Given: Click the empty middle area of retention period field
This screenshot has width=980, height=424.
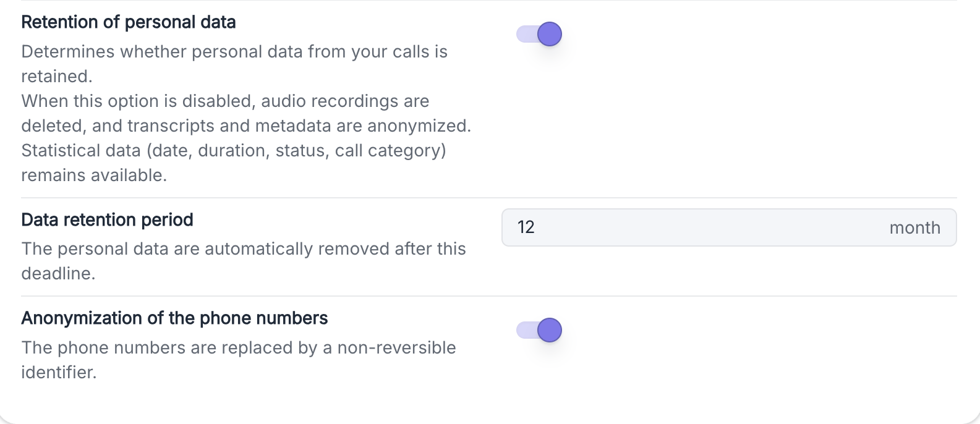Looking at the screenshot, I should pyautogui.click(x=711, y=227).
